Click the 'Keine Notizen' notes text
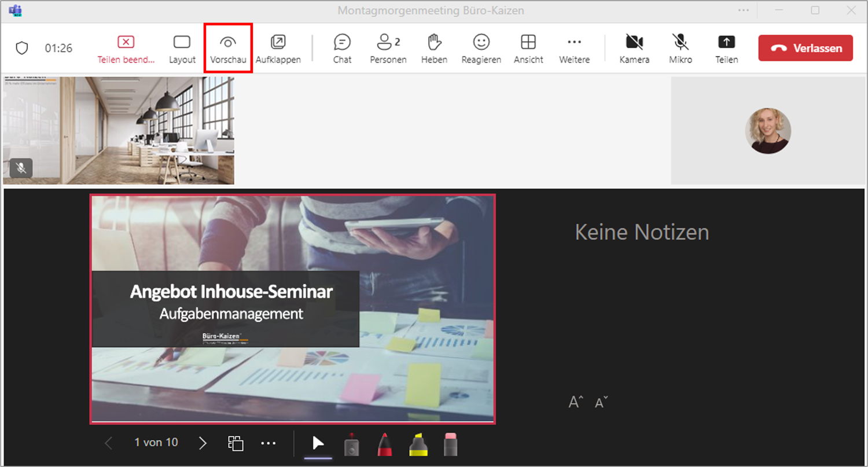The image size is (868, 467). point(642,232)
